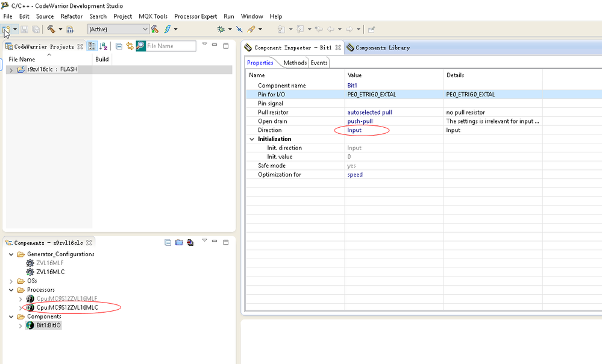This screenshot has height=364, width=602.
Task: Click the New wizard icon in toolbar
Action: coord(6,29)
